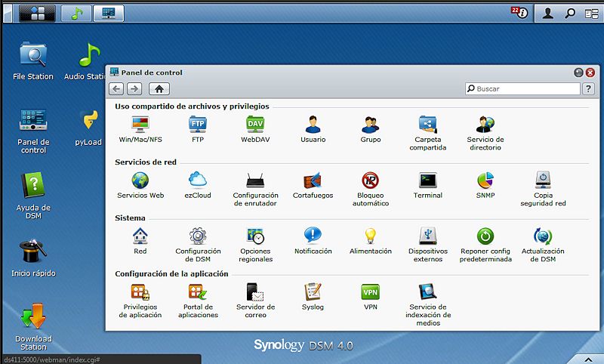Open the DSM search magnifier

pos(570,13)
